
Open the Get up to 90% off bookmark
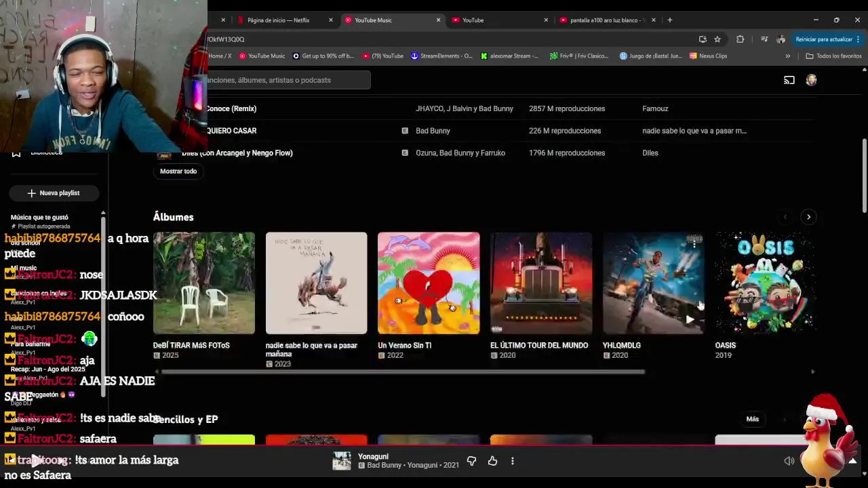pos(323,56)
